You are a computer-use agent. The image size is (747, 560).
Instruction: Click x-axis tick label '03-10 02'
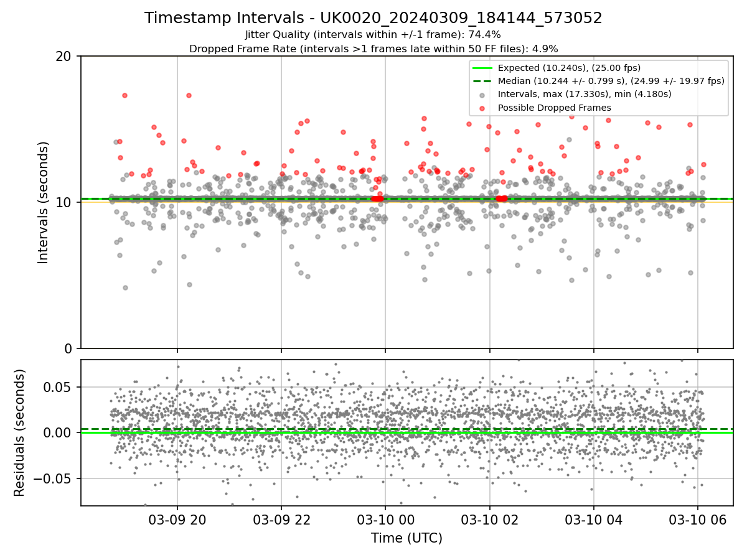[x=489, y=519]
